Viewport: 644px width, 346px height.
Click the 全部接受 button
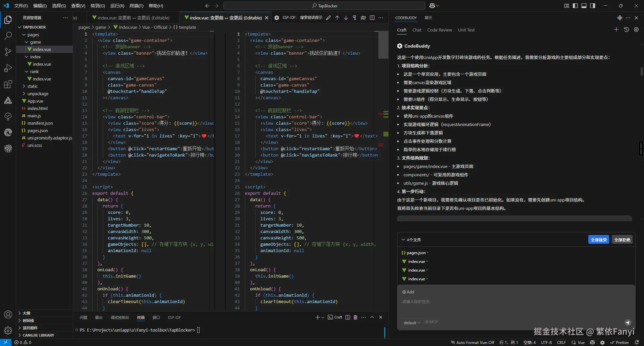(x=598, y=240)
